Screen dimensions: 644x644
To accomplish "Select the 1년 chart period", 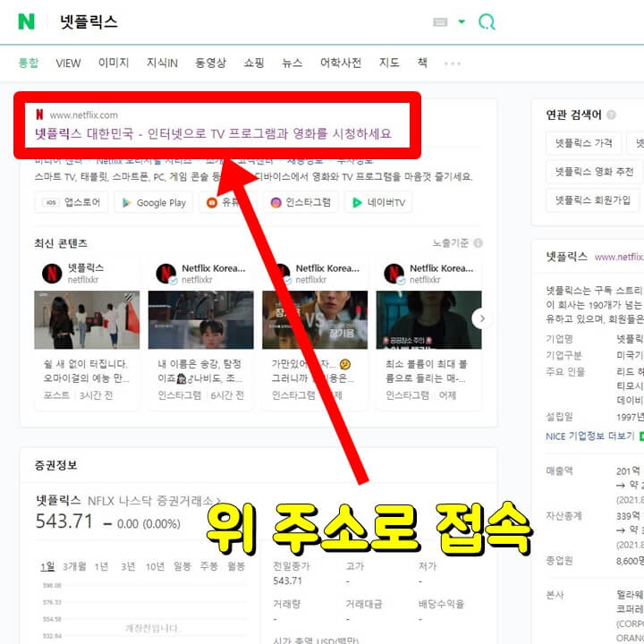I will tap(101, 567).
